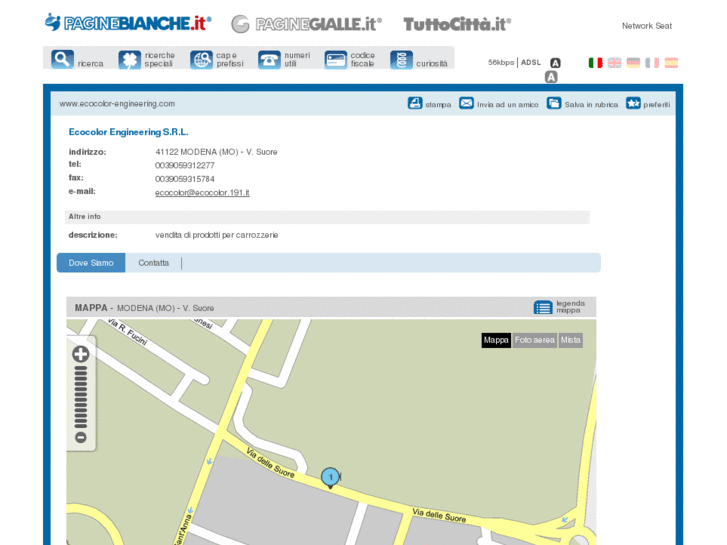This screenshot has width=727, height=545.
Task: Click the telephone number 0039059312277
Action: pyautogui.click(x=185, y=166)
